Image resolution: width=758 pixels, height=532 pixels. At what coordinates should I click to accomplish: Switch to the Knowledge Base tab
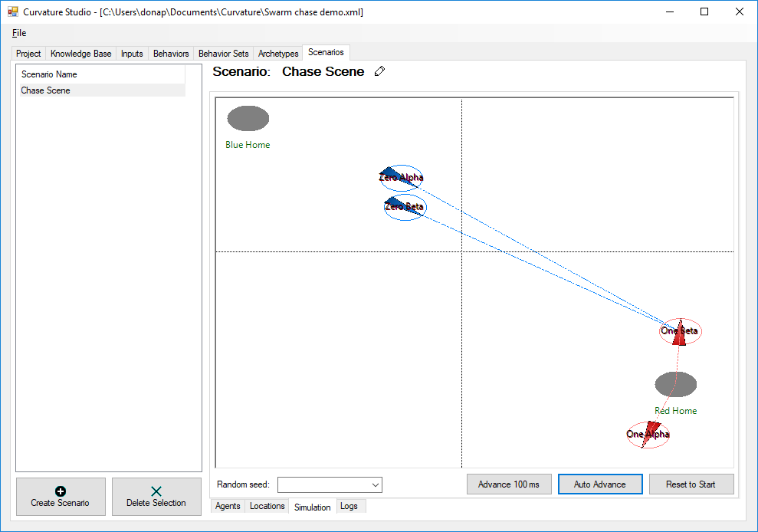80,54
